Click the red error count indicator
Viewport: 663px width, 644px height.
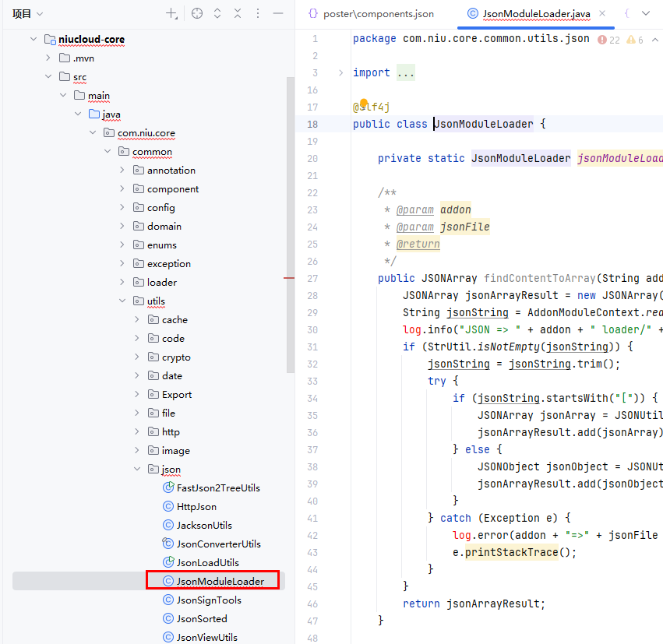tap(608, 40)
